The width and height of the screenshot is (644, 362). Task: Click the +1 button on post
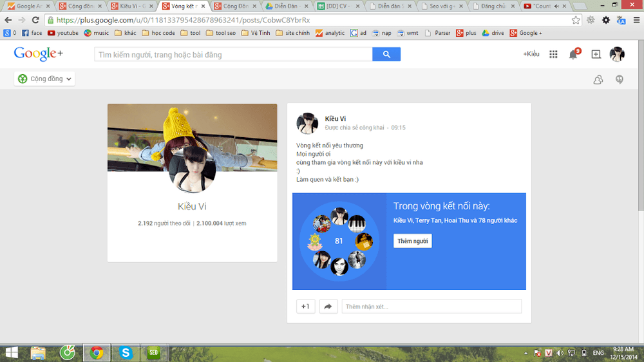[x=305, y=307]
